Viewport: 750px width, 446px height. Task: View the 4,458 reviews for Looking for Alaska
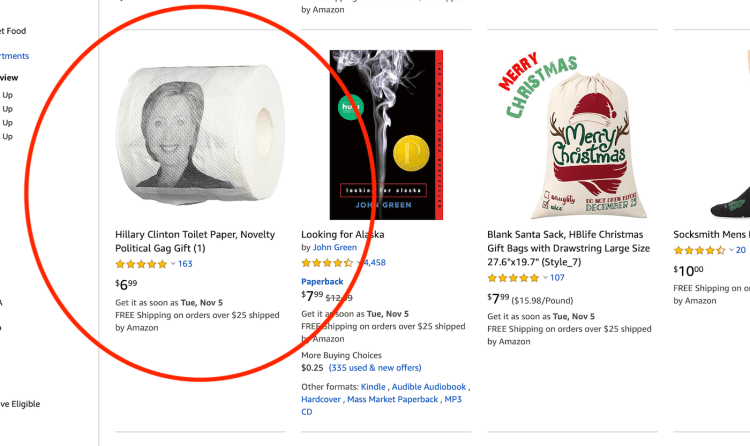(x=373, y=263)
